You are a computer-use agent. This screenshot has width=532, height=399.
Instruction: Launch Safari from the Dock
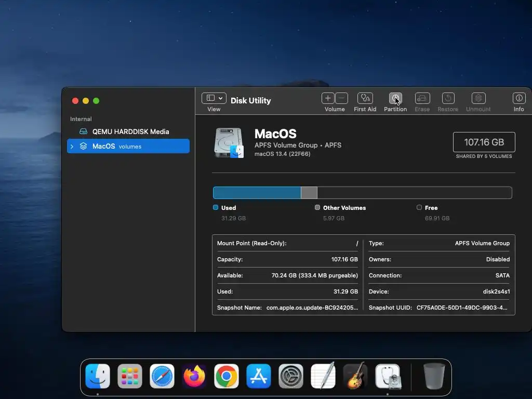coord(162,376)
